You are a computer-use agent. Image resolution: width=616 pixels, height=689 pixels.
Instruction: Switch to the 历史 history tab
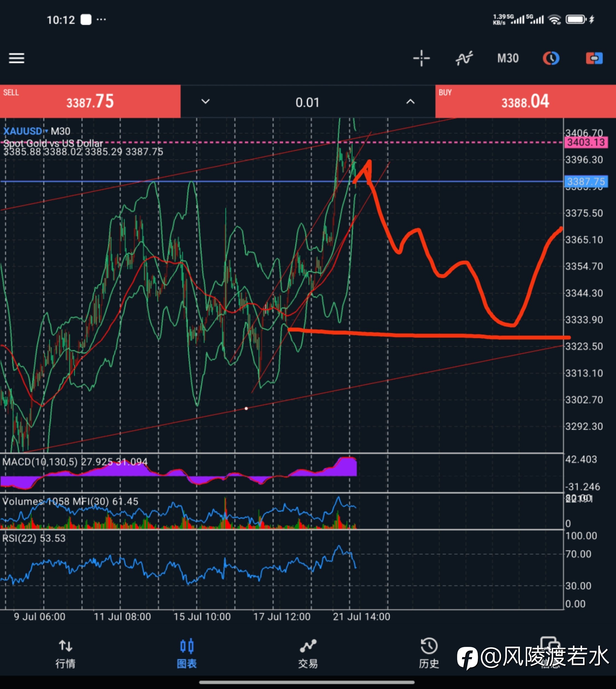point(429,654)
